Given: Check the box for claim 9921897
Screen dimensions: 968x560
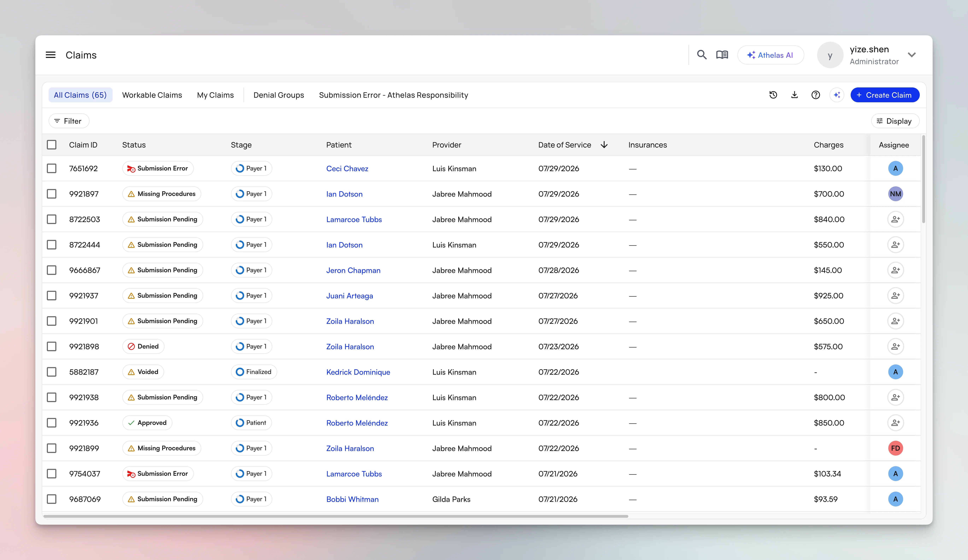Looking at the screenshot, I should [51, 194].
